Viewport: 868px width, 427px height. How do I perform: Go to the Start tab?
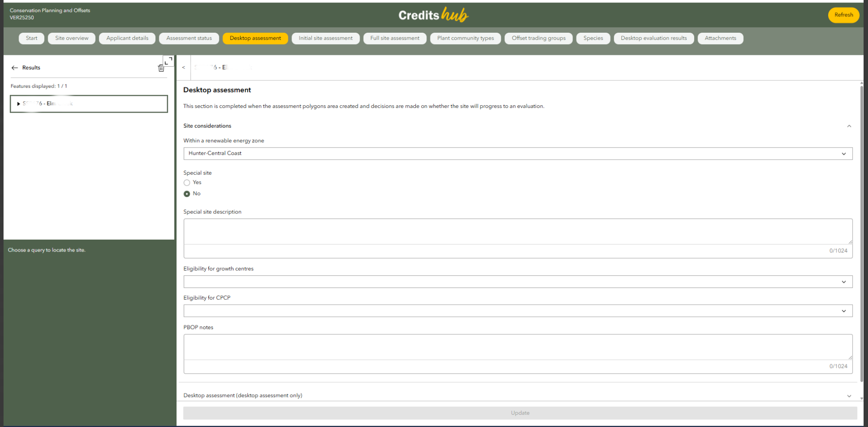pyautogui.click(x=31, y=38)
